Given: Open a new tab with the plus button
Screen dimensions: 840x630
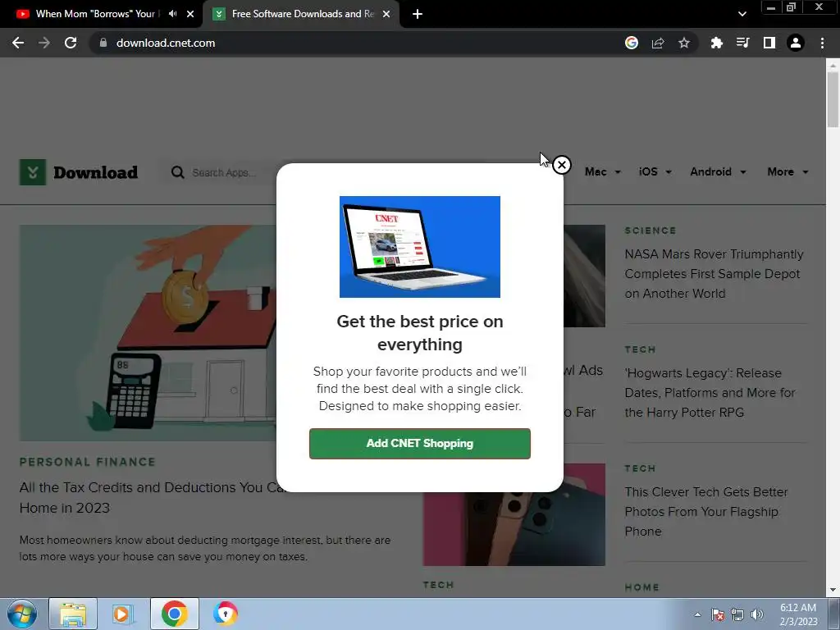Looking at the screenshot, I should coord(418,14).
